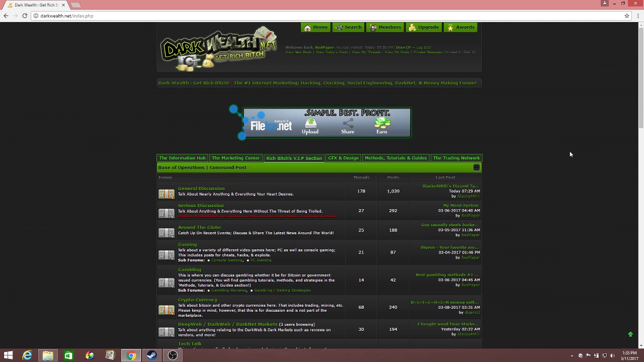This screenshot has width=644, height=362.
Task: Close the Dark Wealth browser tab
Action: [63, 5]
